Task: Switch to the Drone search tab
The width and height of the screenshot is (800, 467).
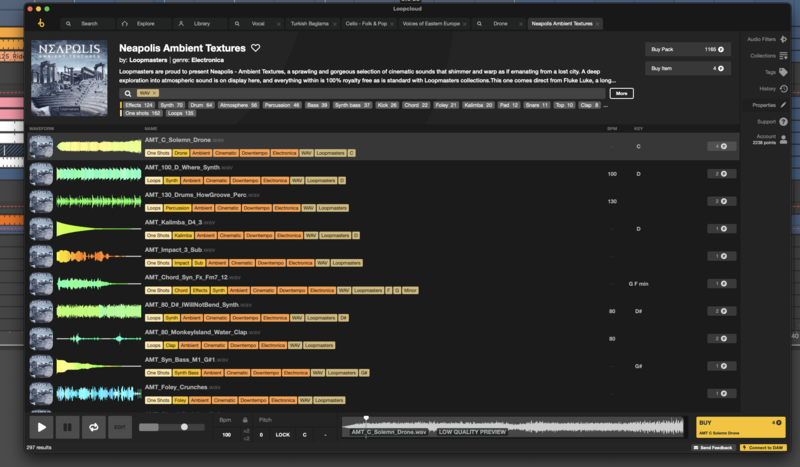Action: (496, 23)
